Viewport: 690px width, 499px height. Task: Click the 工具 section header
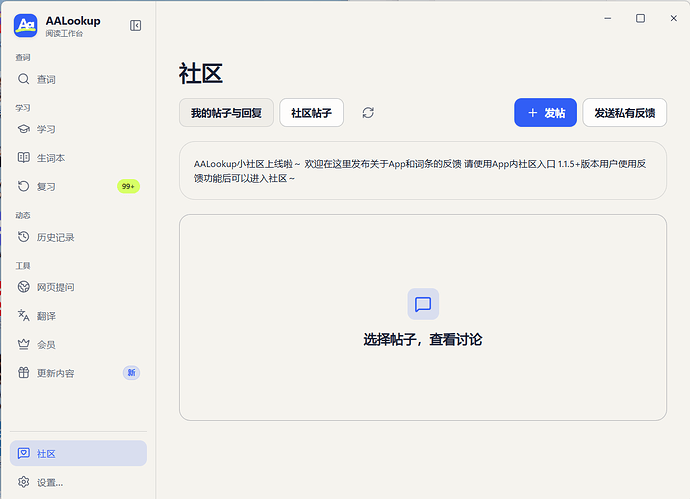[23, 265]
